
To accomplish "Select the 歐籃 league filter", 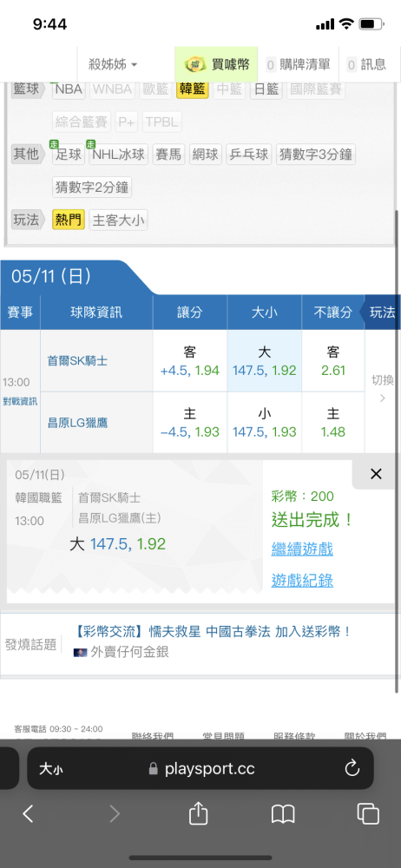I will click(x=156, y=89).
